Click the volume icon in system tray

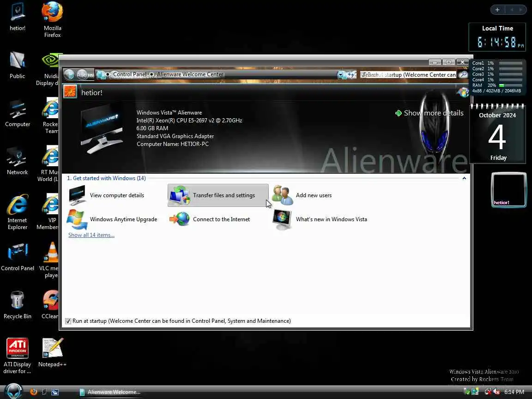[497, 392]
